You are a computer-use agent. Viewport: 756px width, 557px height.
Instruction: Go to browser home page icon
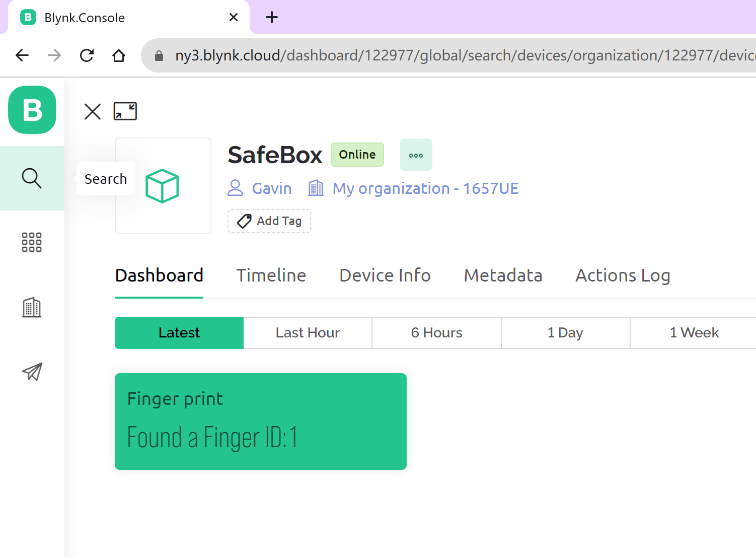point(119,55)
